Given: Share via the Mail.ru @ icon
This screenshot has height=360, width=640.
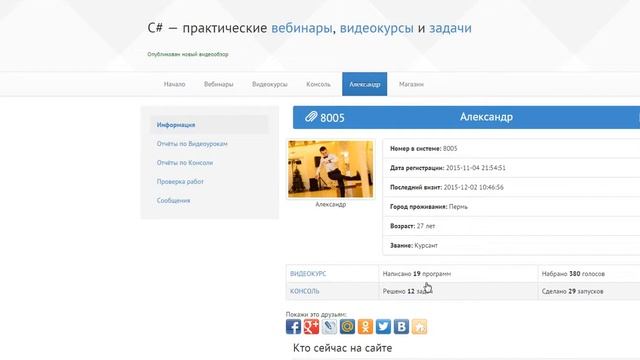Looking at the screenshot, I should (x=347, y=327).
